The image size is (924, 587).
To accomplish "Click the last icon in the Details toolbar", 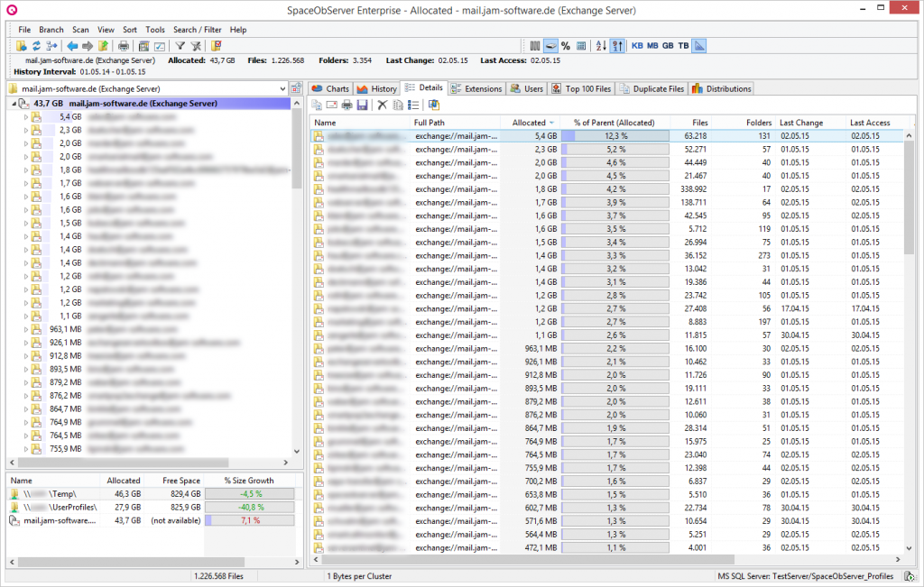I will (434, 105).
